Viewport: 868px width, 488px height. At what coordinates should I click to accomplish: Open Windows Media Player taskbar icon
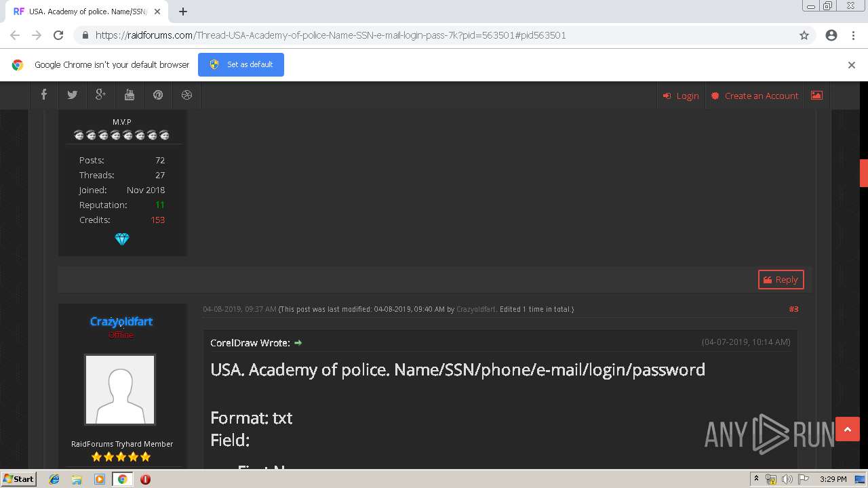tap(99, 479)
